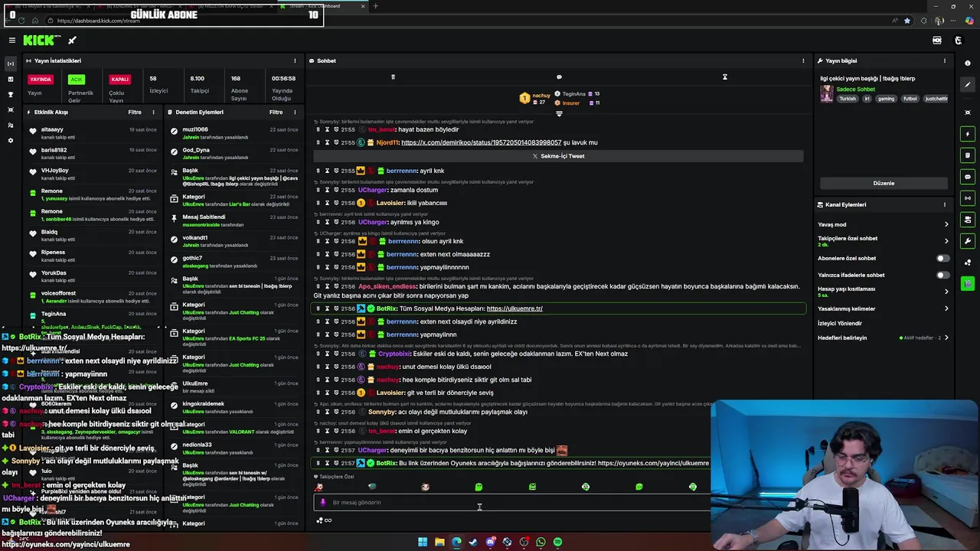This screenshot has height=551, width=980.
Task: Toggle the lightning activity widget in right toolbar
Action: [x=968, y=134]
